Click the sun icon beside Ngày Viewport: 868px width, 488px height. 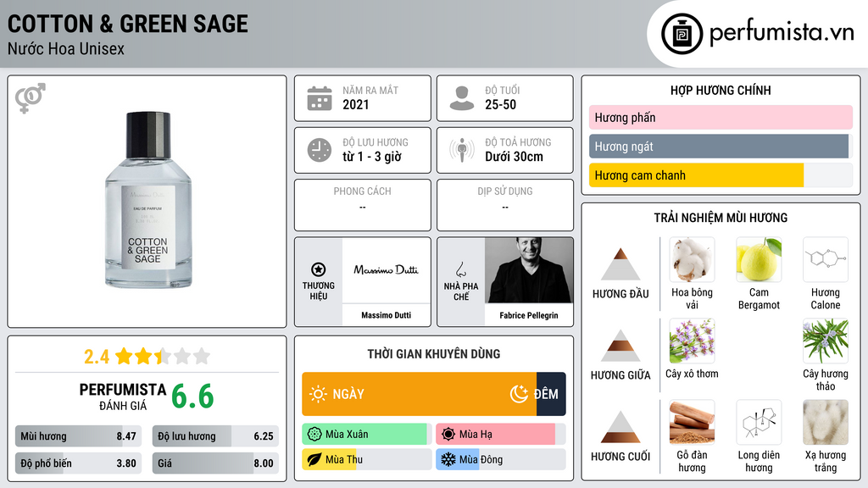(318, 394)
